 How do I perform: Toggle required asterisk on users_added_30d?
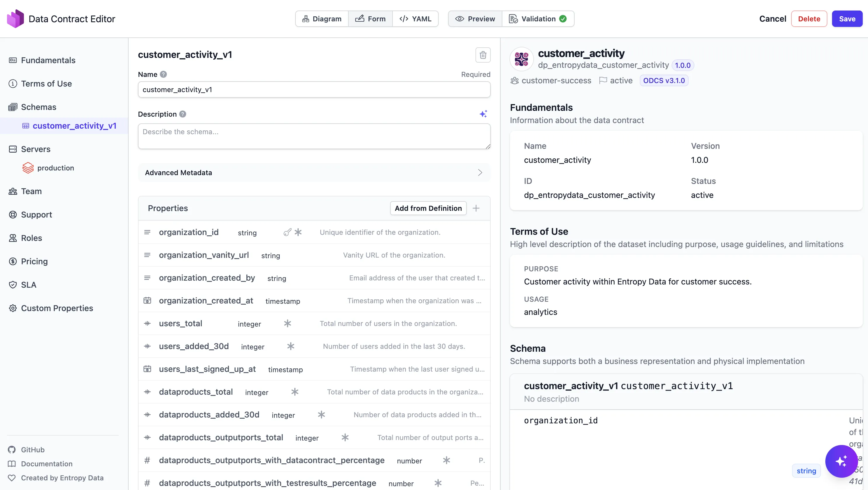tap(291, 346)
